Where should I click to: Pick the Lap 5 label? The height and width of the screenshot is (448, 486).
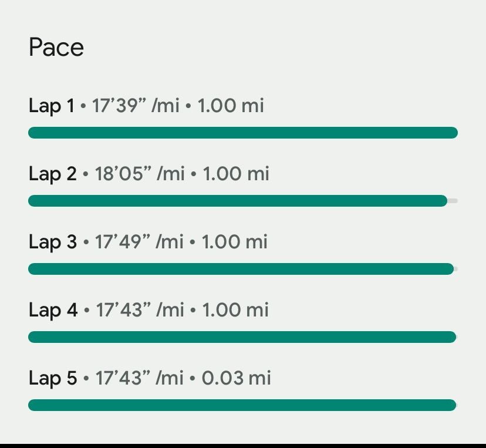[52, 378]
